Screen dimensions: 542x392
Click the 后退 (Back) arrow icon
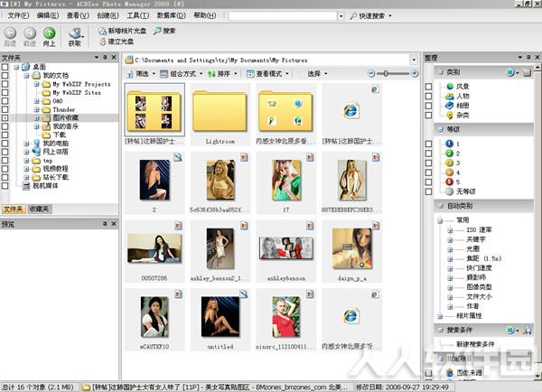tap(10, 33)
